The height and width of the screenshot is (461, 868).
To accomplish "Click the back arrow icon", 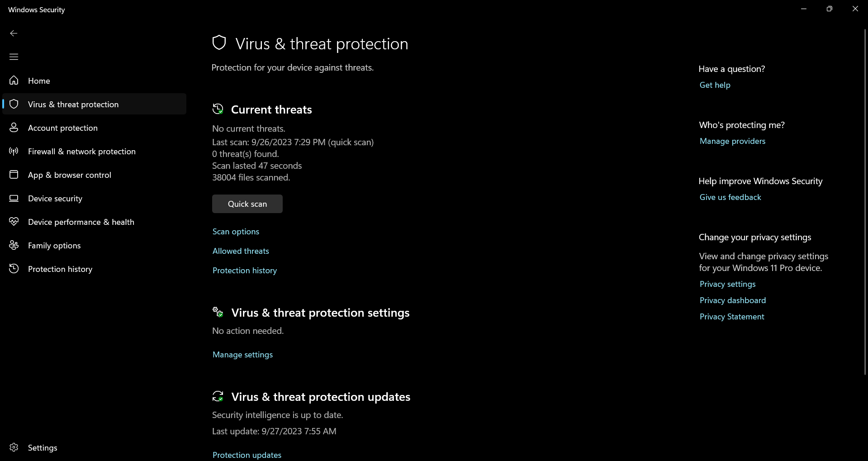I will [14, 33].
